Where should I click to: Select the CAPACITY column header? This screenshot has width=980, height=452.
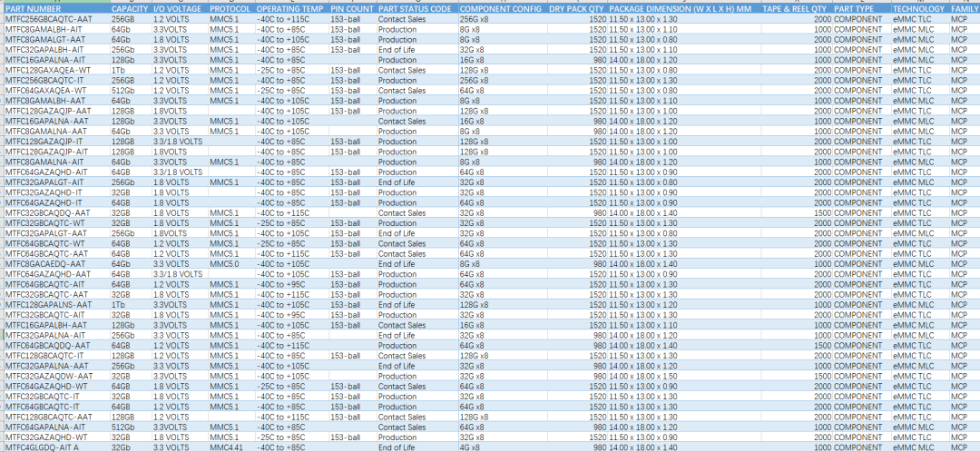131,9
